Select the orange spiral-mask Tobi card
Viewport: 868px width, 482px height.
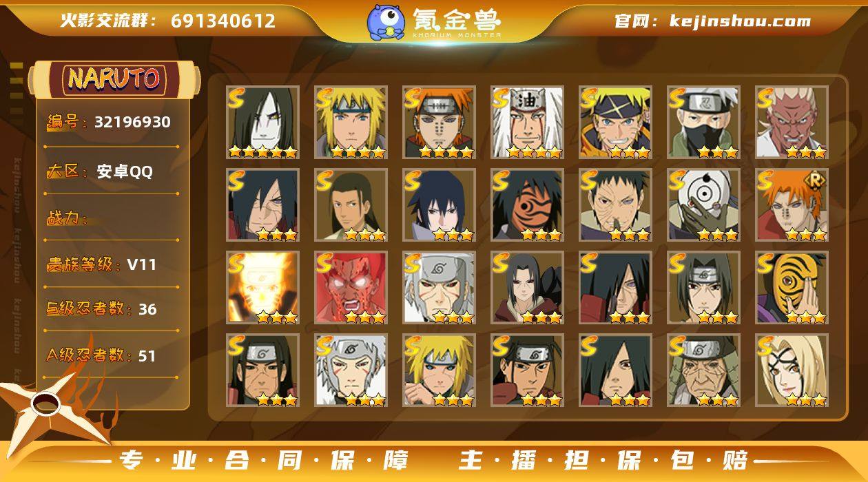coord(792,288)
